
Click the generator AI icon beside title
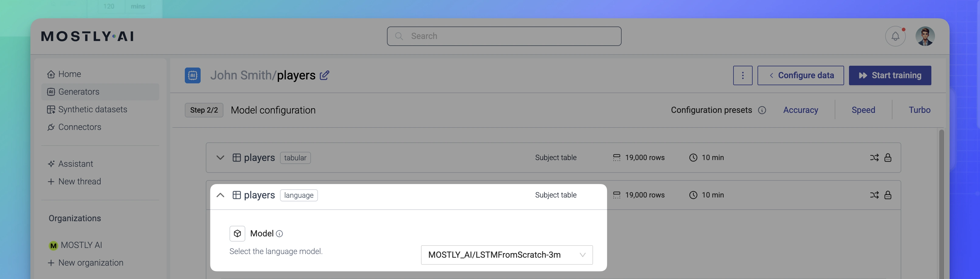coord(192,75)
